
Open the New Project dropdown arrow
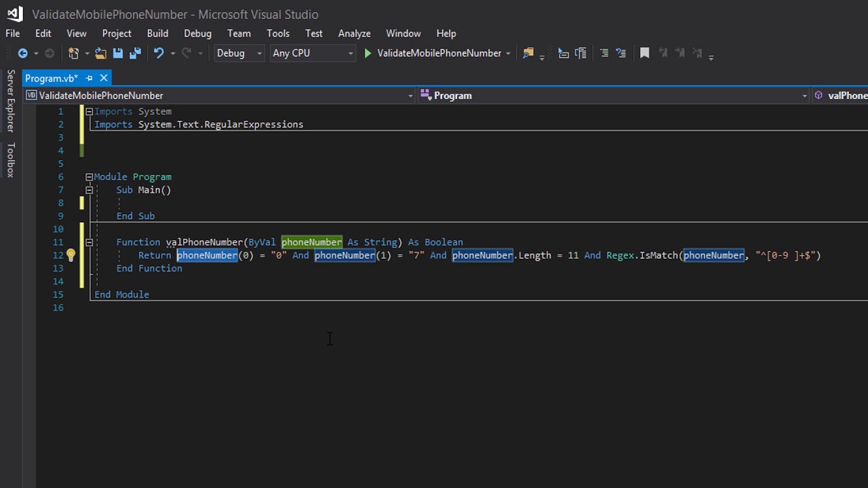[87, 54]
